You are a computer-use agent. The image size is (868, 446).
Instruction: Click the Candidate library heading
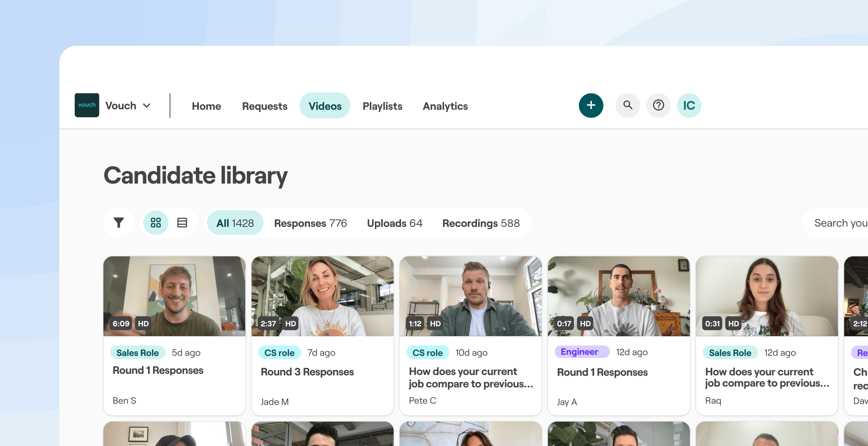196,176
